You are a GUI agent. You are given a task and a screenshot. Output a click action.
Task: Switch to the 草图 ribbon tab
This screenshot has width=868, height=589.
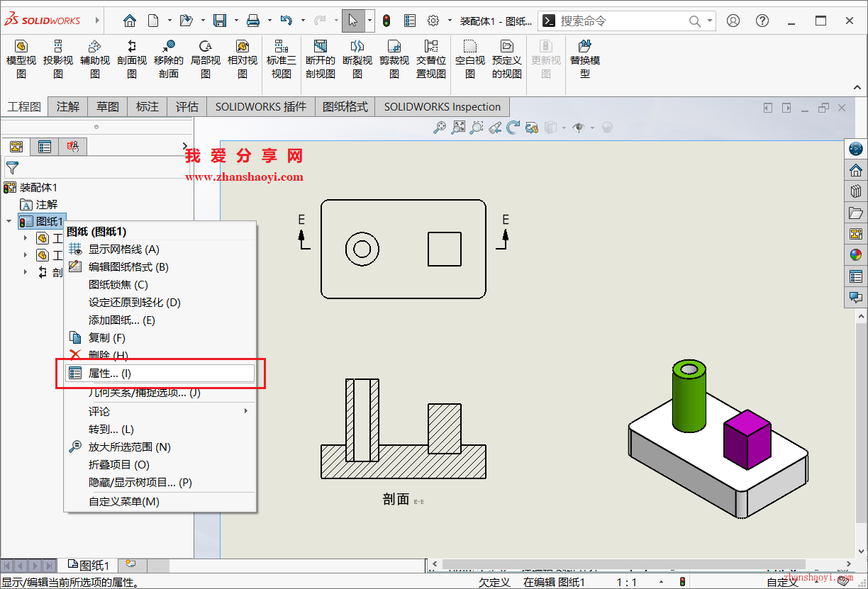point(108,107)
